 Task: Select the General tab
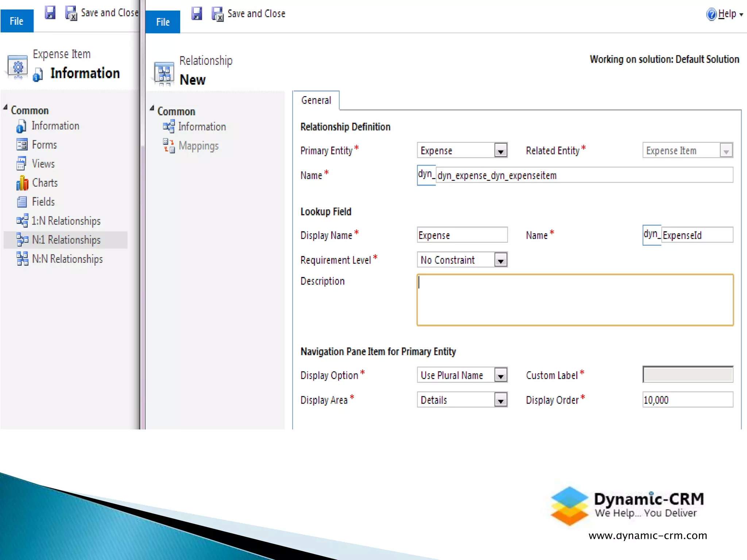coord(316,100)
